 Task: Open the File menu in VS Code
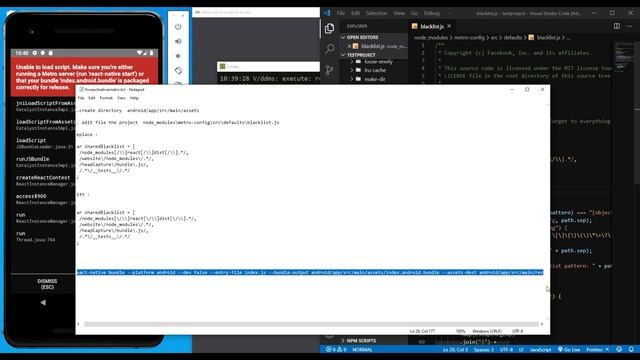pyautogui.click(x=341, y=13)
